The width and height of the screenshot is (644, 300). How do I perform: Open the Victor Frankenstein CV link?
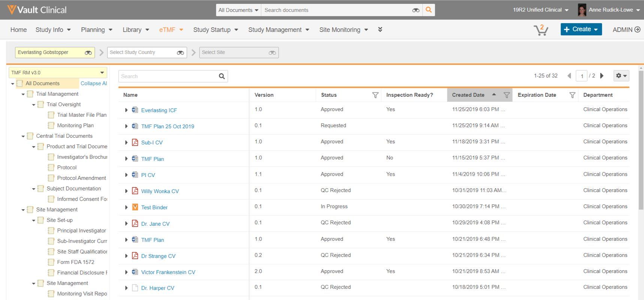click(168, 272)
